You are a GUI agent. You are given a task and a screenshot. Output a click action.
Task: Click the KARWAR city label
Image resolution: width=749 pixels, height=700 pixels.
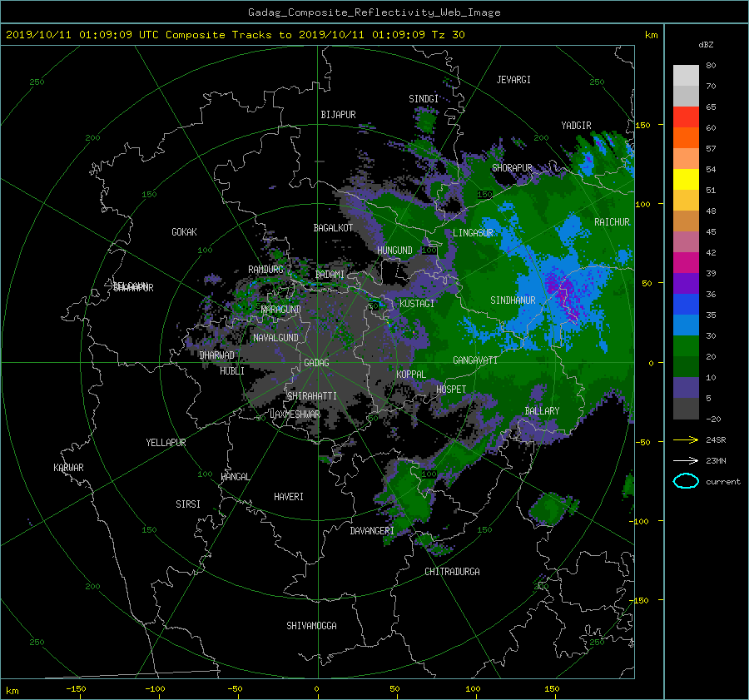point(68,467)
